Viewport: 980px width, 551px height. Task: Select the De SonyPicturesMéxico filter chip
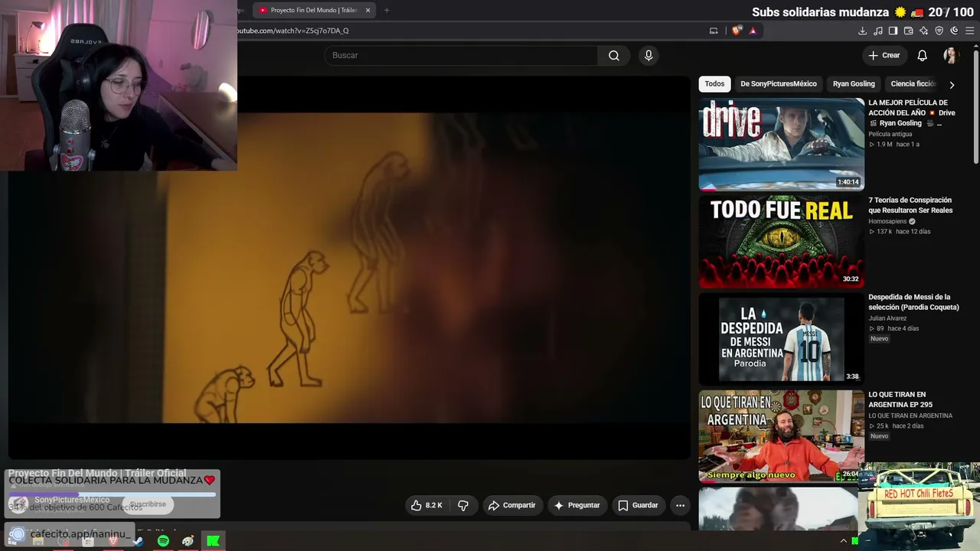[779, 84]
